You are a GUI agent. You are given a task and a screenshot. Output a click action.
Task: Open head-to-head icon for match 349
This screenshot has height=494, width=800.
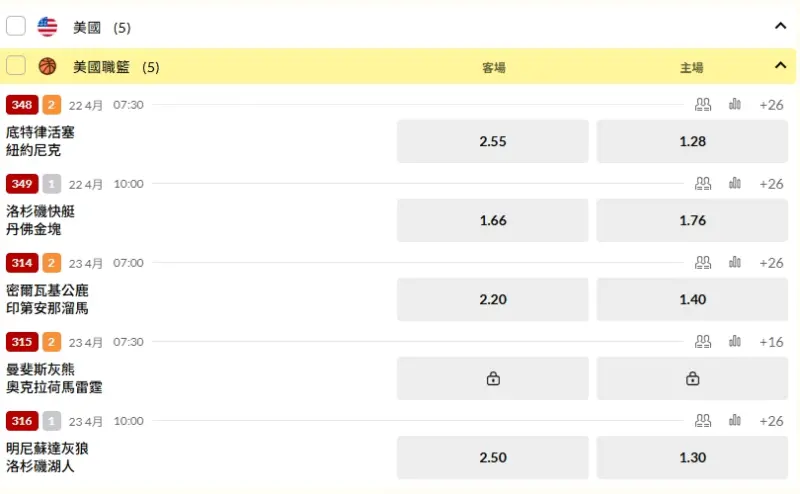[x=703, y=184]
